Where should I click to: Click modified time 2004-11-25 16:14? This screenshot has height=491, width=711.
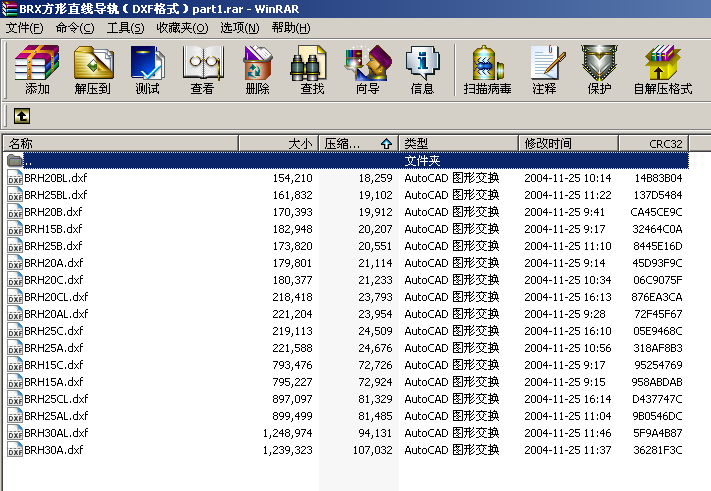pyautogui.click(x=568, y=399)
